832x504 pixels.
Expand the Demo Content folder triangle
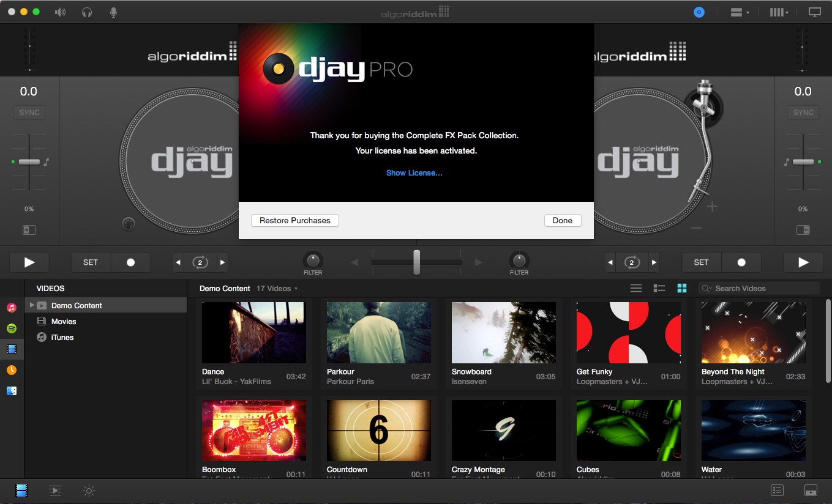tap(32, 305)
